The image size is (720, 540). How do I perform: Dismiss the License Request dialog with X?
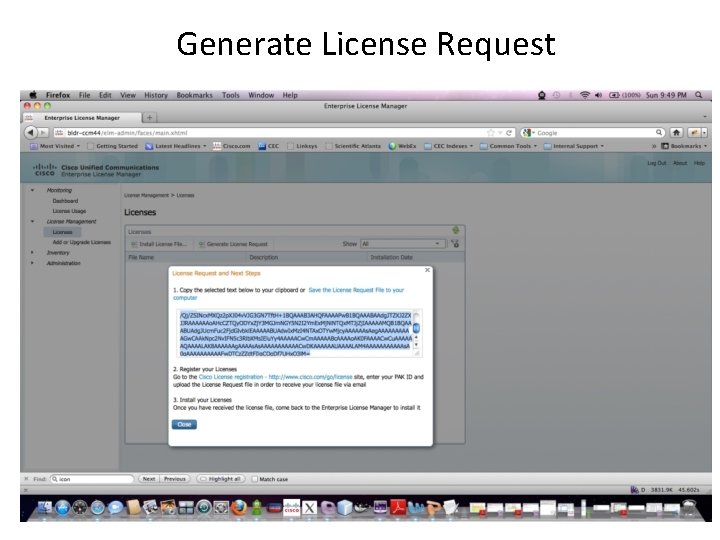pos(427,270)
